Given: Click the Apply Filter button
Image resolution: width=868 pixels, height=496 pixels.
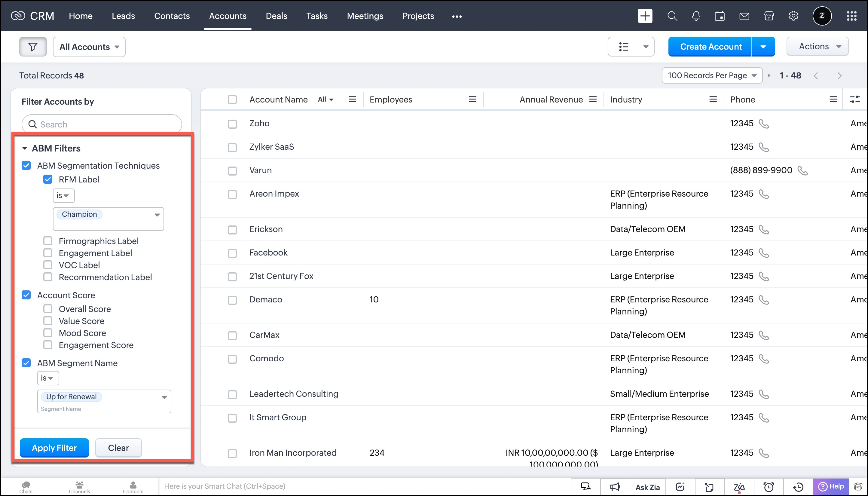Looking at the screenshot, I should coord(54,448).
